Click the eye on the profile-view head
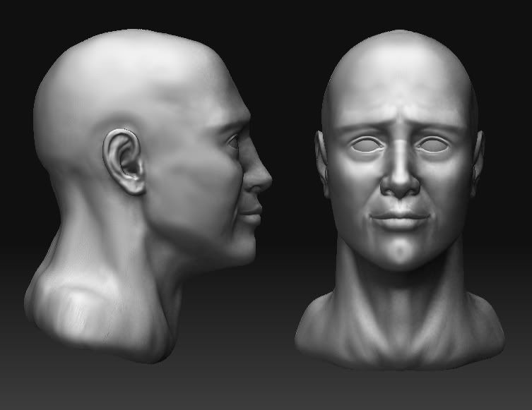The width and height of the screenshot is (532, 410). (234, 142)
